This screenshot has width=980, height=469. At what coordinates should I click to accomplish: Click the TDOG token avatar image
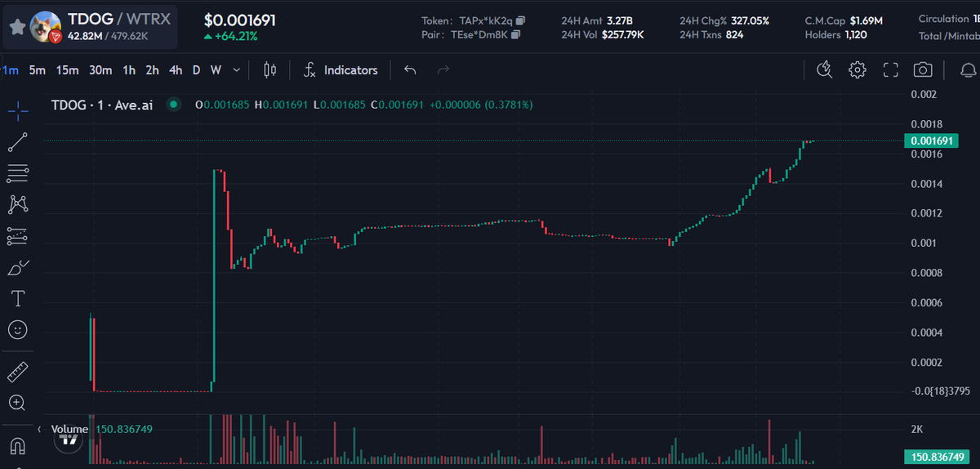(45, 27)
